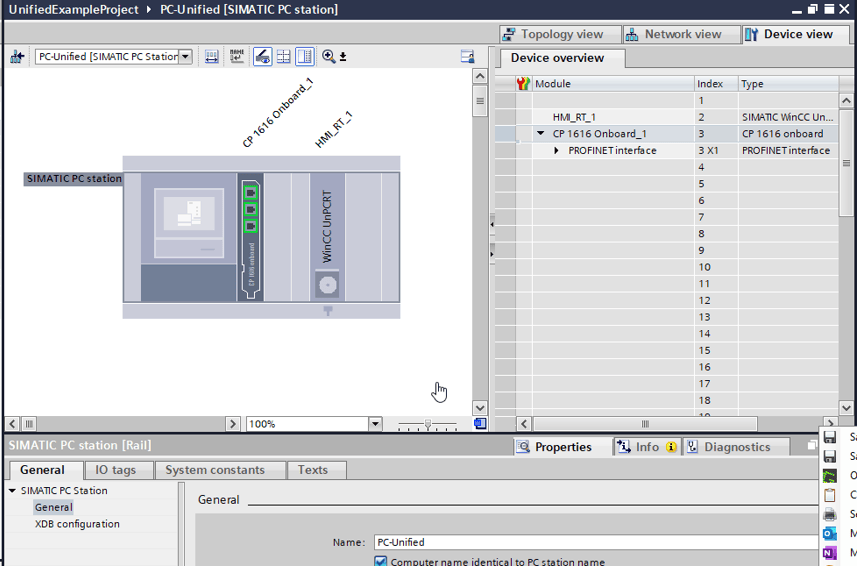Click the Show address labels icon
Image resolution: width=857 pixels, height=566 pixels.
pos(212,56)
